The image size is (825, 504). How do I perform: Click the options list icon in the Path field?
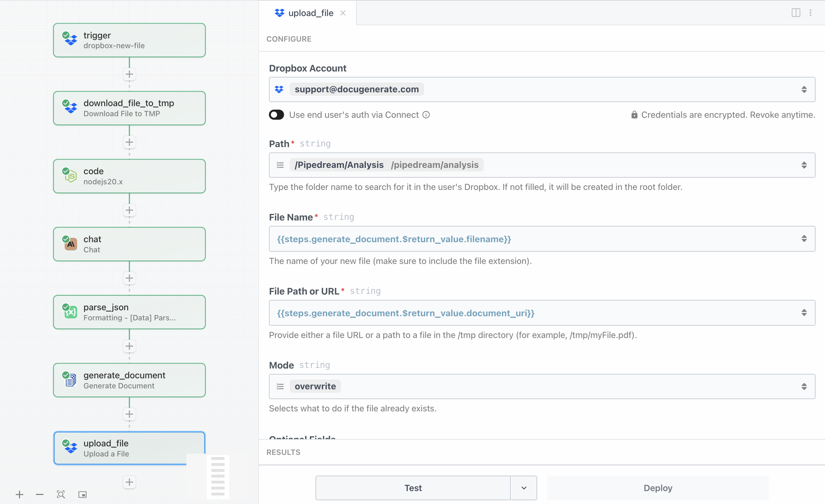tap(280, 165)
